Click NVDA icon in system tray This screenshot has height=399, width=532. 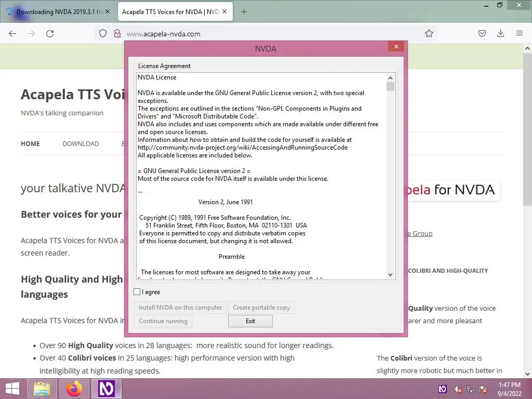click(443, 389)
